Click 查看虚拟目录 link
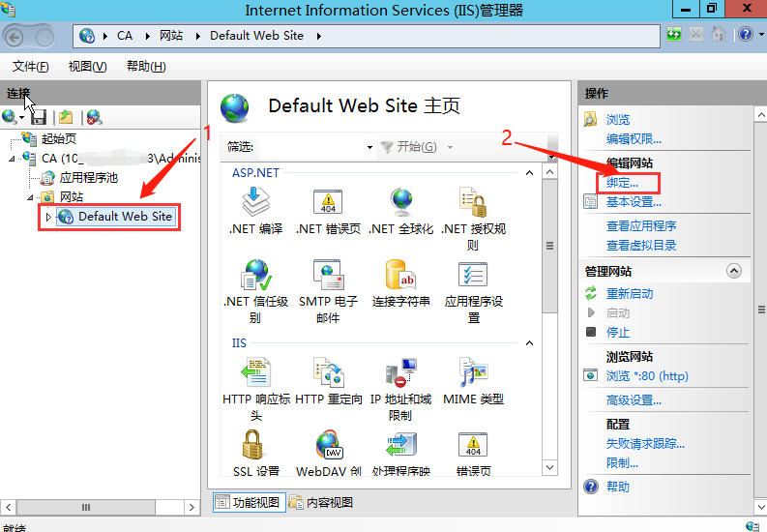This screenshot has width=767, height=532. click(641, 246)
